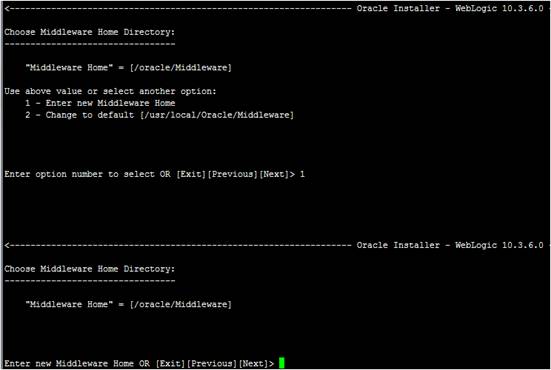Click the green terminal cursor block
This screenshot has width=551, height=370.
click(x=281, y=362)
